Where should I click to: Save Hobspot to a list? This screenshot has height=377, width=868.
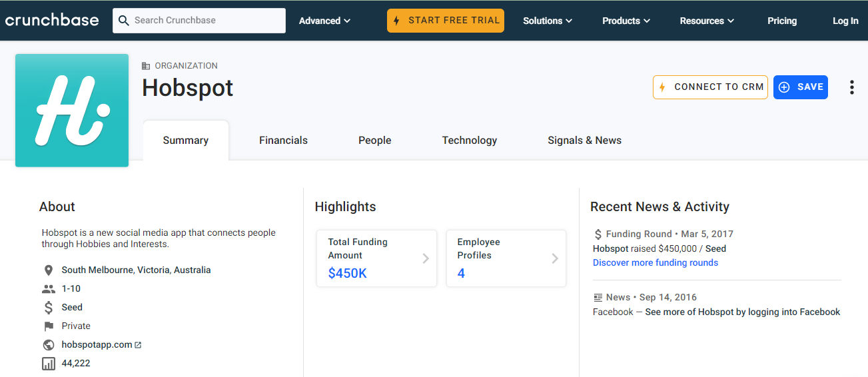[801, 87]
